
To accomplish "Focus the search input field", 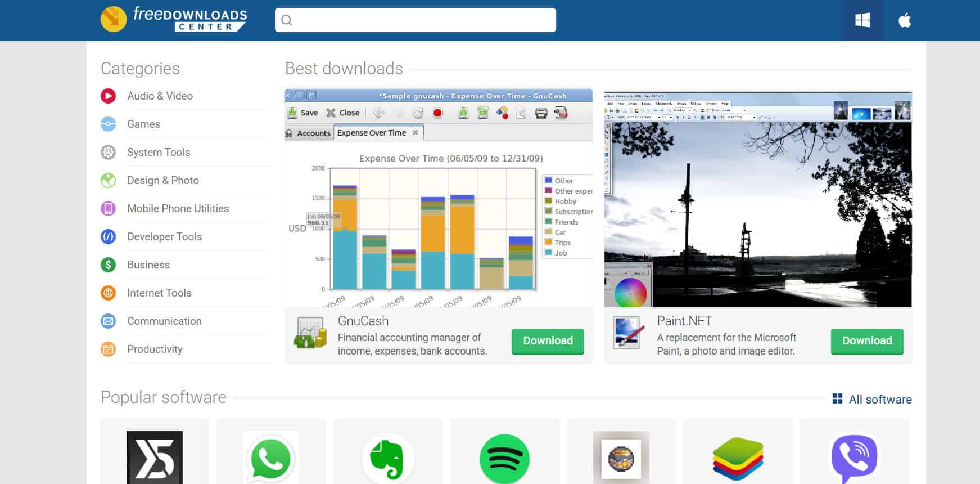I will click(x=416, y=20).
